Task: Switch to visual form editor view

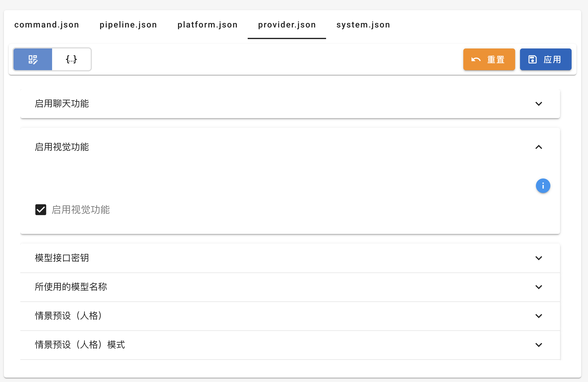Action: 33,59
